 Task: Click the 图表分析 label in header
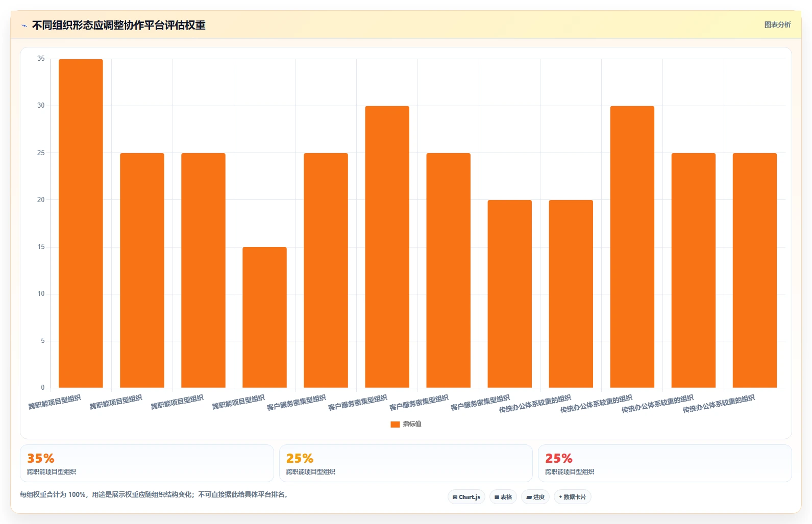[777, 24]
